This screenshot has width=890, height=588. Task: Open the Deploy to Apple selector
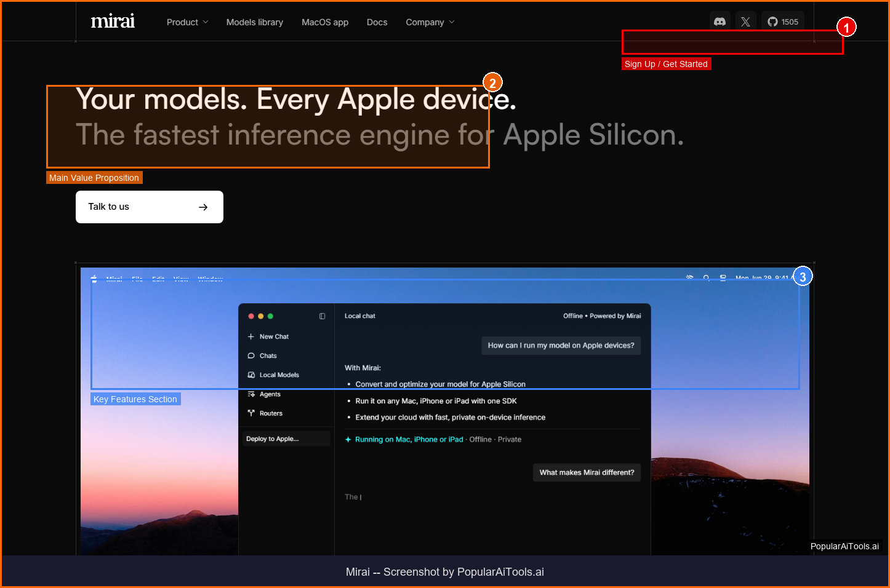pos(284,439)
